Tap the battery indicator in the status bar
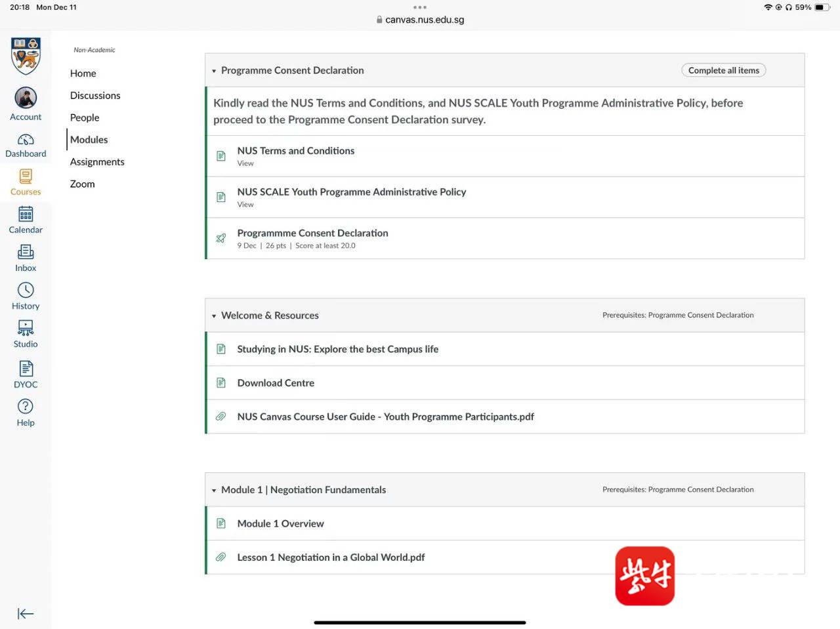The image size is (840, 629). pyautogui.click(x=823, y=7)
